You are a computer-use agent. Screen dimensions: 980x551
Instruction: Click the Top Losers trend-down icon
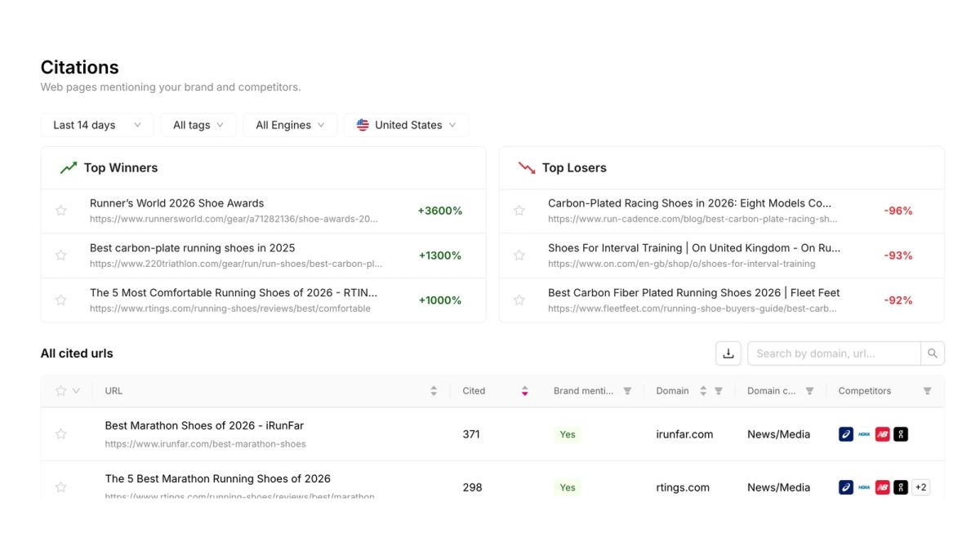(x=527, y=168)
